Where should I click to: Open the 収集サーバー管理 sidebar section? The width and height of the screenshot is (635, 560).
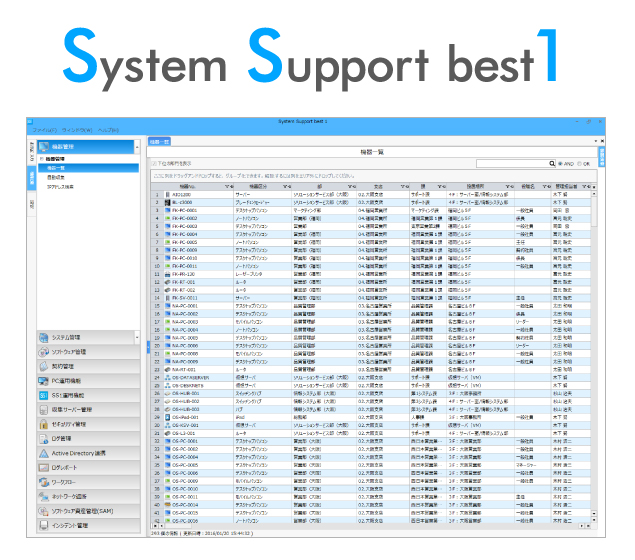89,410
